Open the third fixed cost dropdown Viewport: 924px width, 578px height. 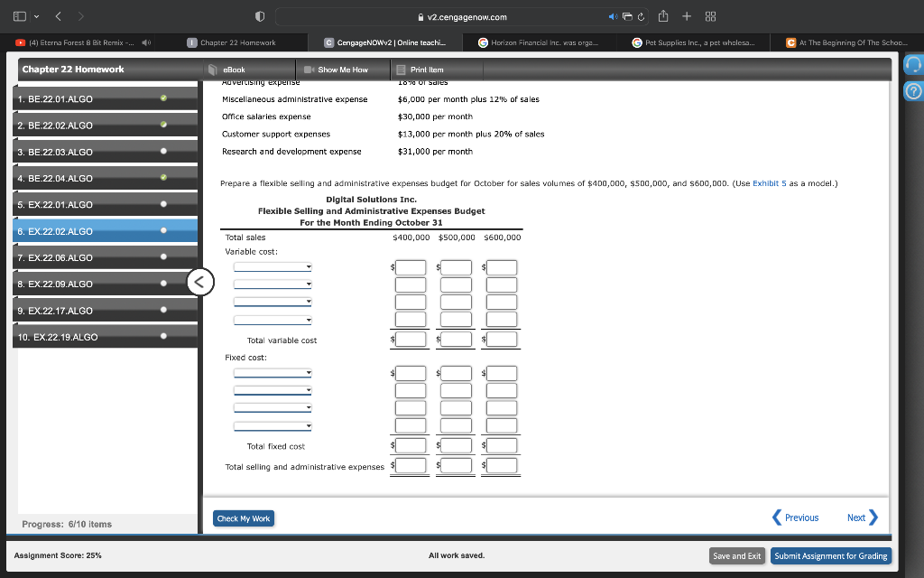click(273, 407)
